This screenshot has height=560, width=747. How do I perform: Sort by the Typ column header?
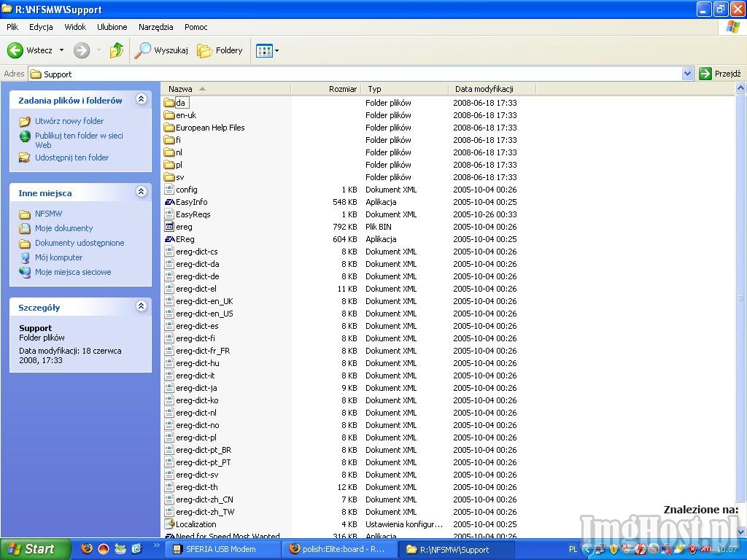pos(405,89)
